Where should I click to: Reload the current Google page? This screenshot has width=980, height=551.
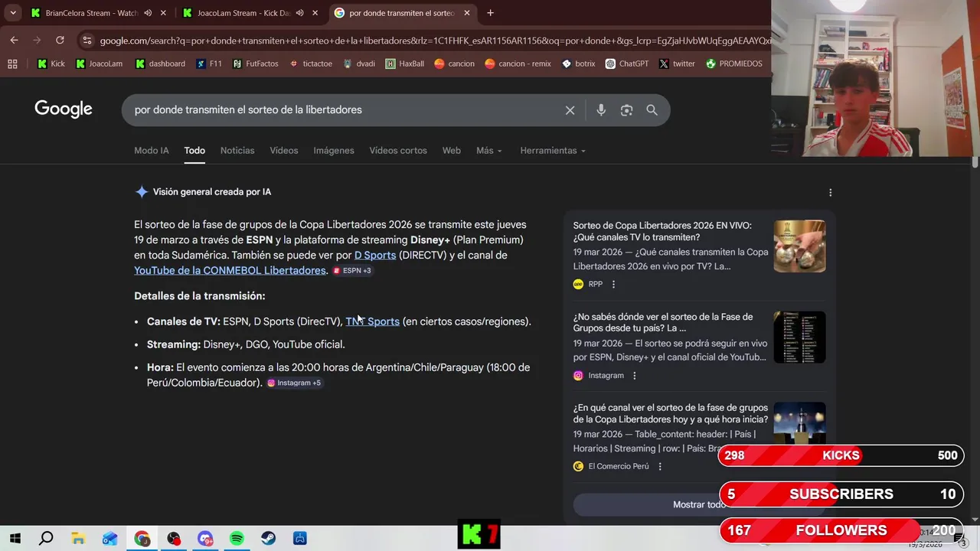click(x=60, y=40)
